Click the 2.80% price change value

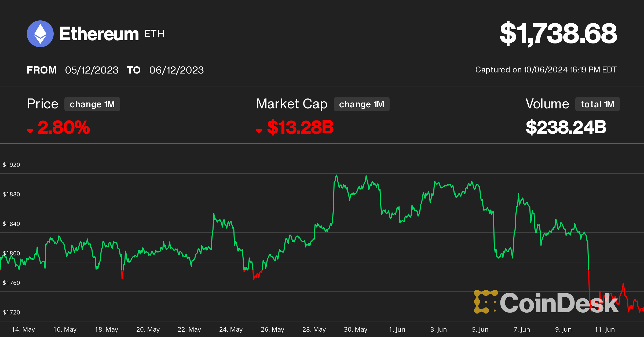(64, 127)
